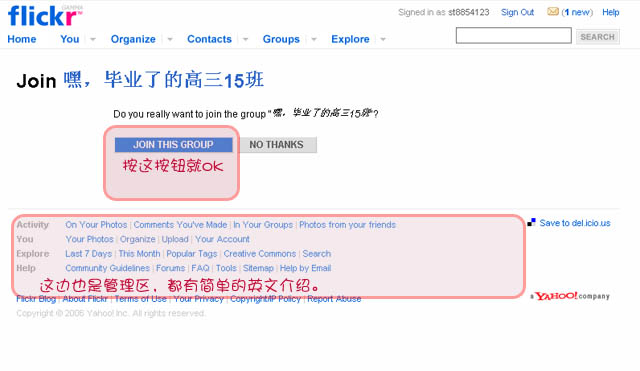The image size is (640, 371).
Task: Expand the Contacts dropdown arrow
Action: click(245, 39)
